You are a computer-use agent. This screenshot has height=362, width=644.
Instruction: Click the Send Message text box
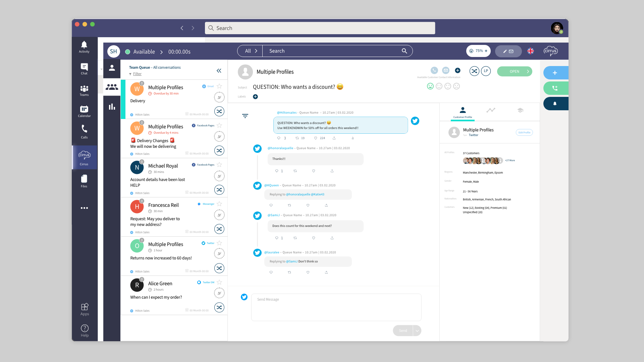click(x=336, y=307)
